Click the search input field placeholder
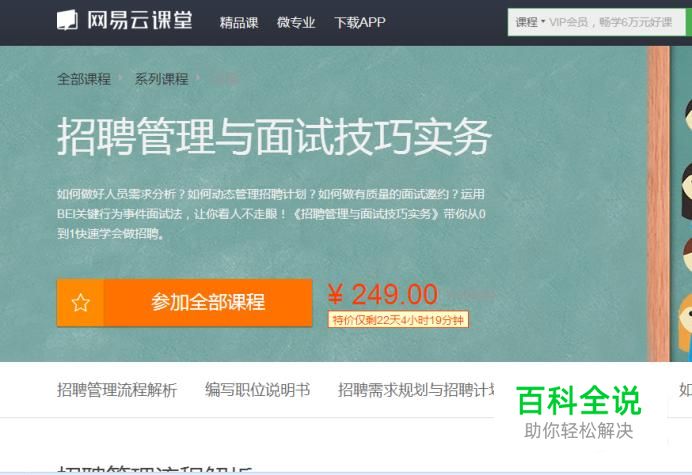Viewport: 692px width, 475px height. coord(611,22)
